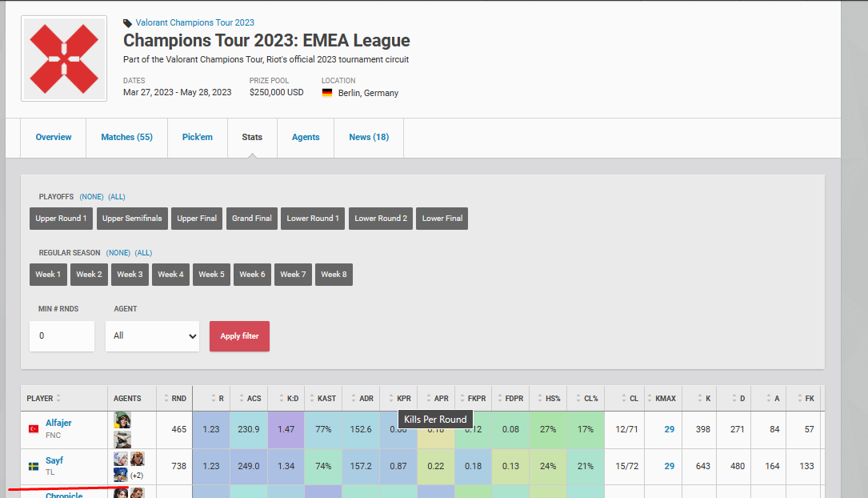Sort table by FDPR column

(x=510, y=398)
